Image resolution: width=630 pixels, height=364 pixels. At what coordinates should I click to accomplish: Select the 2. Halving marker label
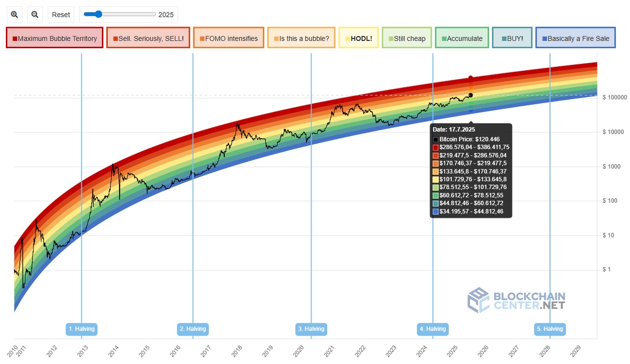(193, 329)
